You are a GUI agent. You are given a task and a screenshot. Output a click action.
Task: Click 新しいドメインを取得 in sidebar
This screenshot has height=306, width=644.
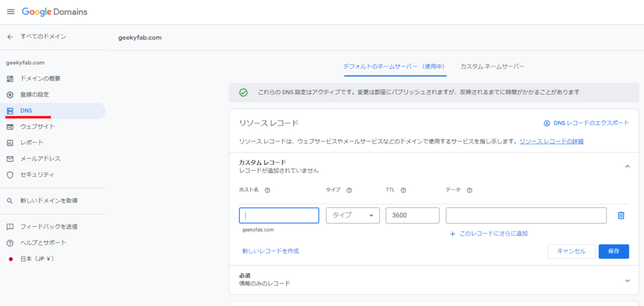(x=49, y=201)
